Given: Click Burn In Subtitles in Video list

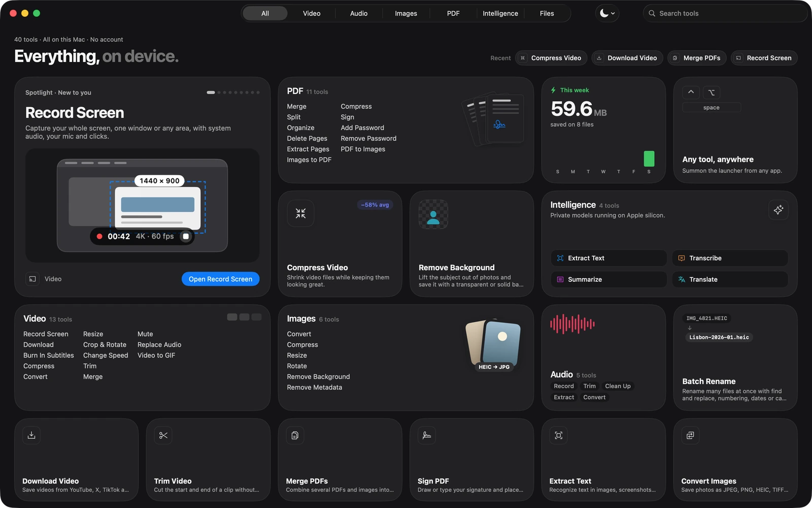Looking at the screenshot, I should tap(49, 355).
